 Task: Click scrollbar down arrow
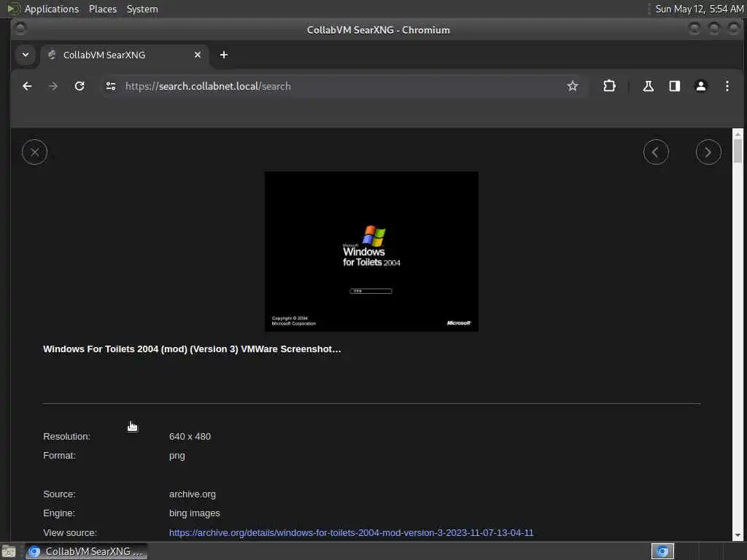coord(738,536)
